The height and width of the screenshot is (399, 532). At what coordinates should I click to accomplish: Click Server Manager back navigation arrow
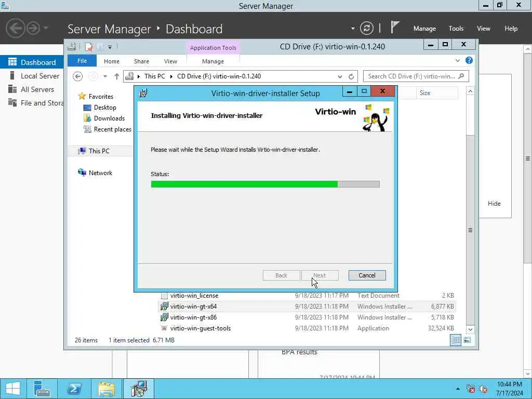[x=15, y=28]
